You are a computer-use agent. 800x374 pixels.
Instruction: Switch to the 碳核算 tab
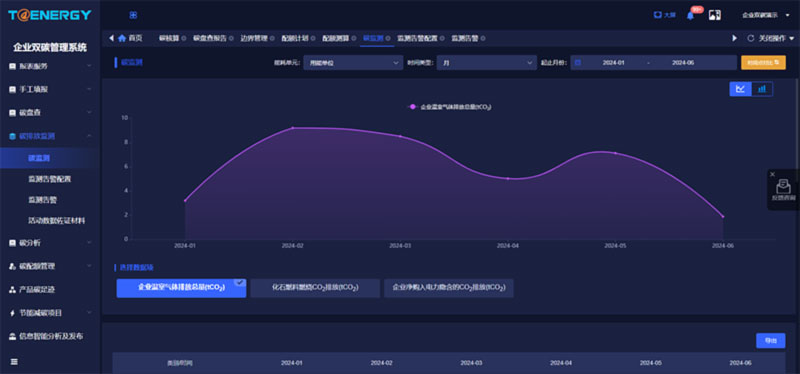[169, 38]
